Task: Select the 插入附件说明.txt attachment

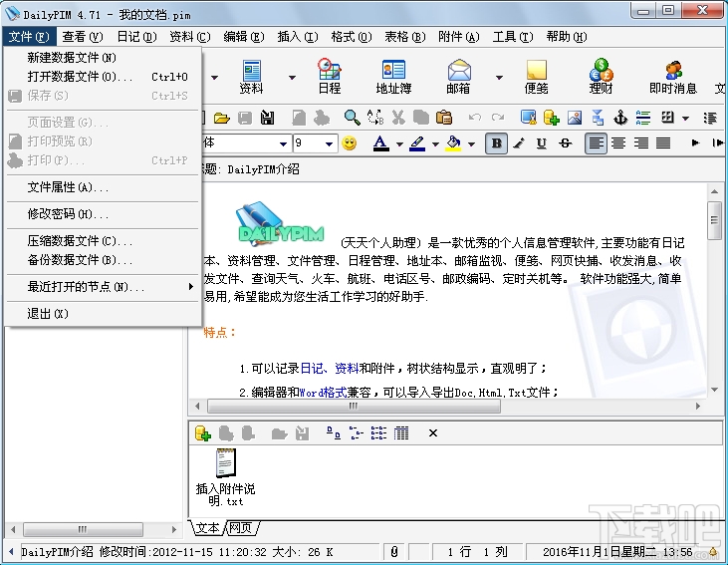Action: click(x=226, y=477)
